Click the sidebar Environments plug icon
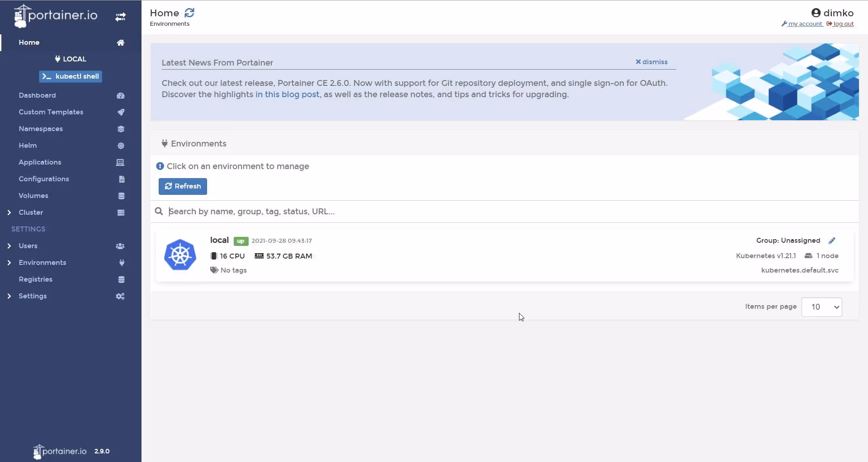Viewport: 868px width, 462px height. coord(122,263)
